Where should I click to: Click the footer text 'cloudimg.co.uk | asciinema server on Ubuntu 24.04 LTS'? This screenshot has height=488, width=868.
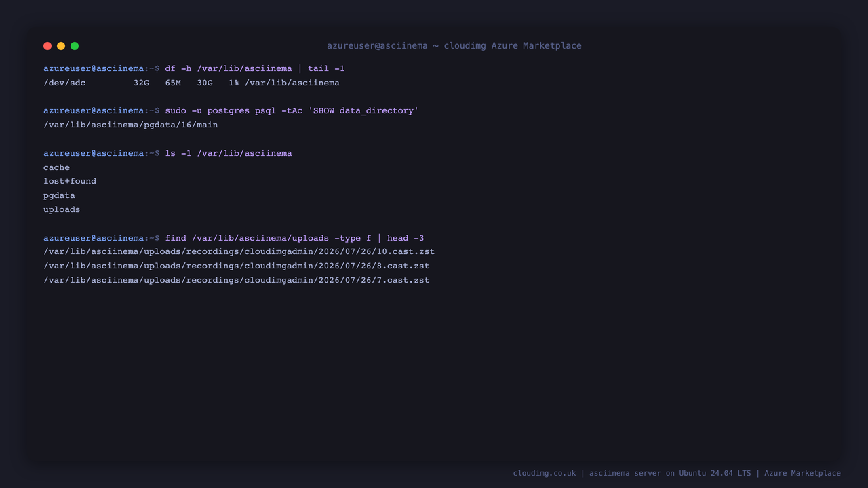(x=632, y=473)
